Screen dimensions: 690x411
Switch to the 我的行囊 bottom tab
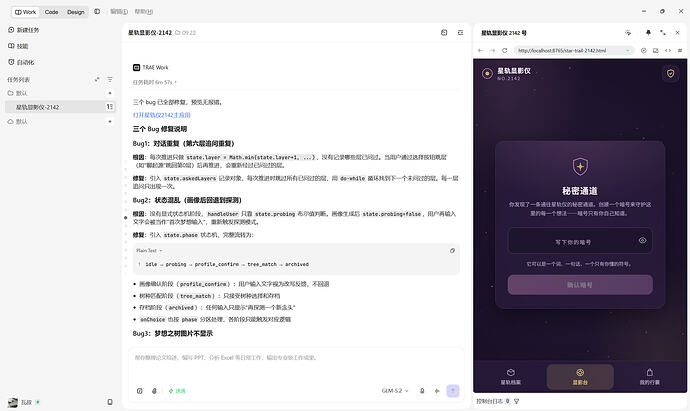click(650, 377)
